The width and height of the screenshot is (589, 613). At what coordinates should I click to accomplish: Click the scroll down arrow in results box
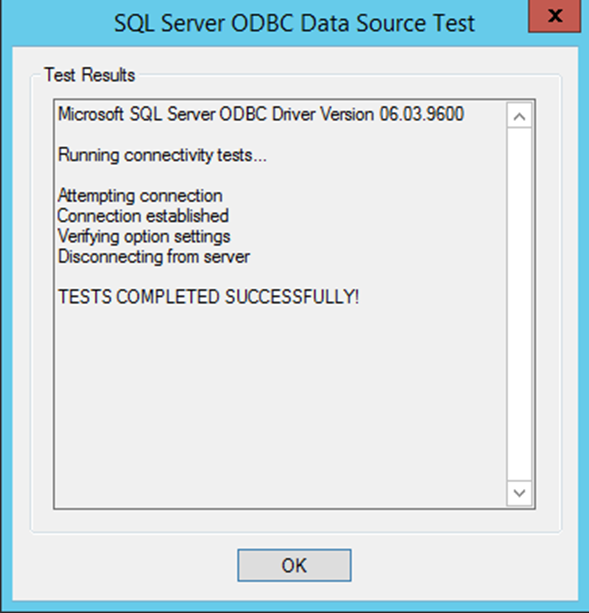(519, 493)
